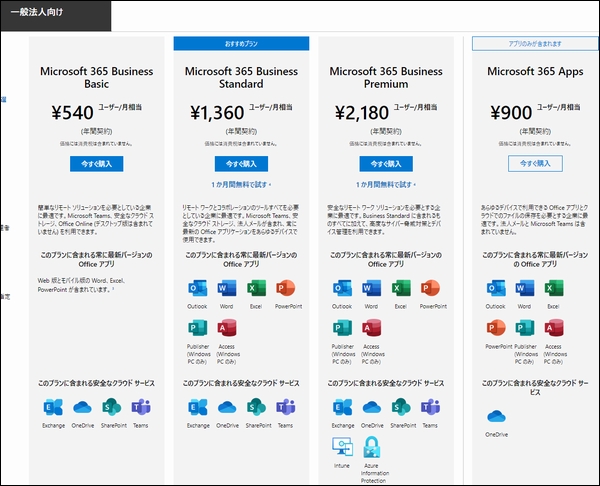Click the ¥2,180 price
The height and width of the screenshot is (486, 600).
pos(362,113)
